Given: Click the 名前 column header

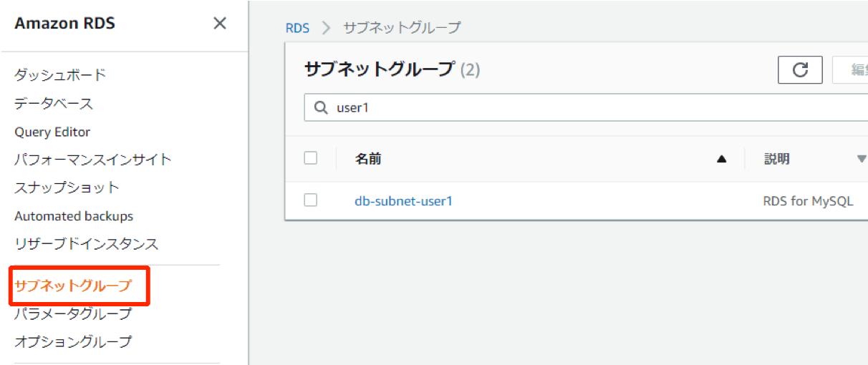Looking at the screenshot, I should coord(368,159).
